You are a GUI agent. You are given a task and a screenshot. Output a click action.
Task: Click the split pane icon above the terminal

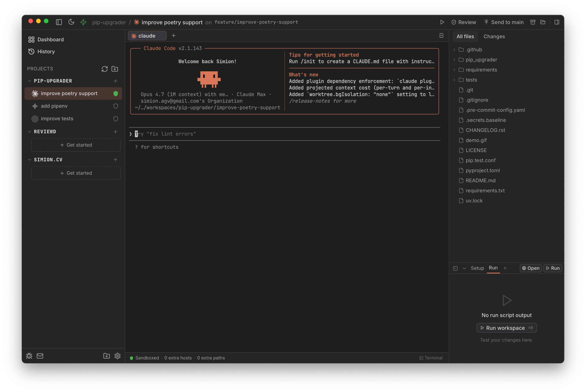(441, 36)
